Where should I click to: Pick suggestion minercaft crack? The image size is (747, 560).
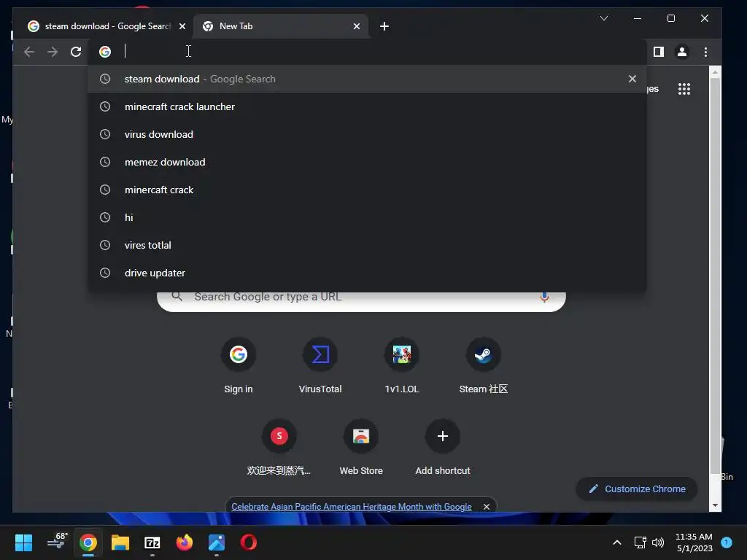pos(367,190)
